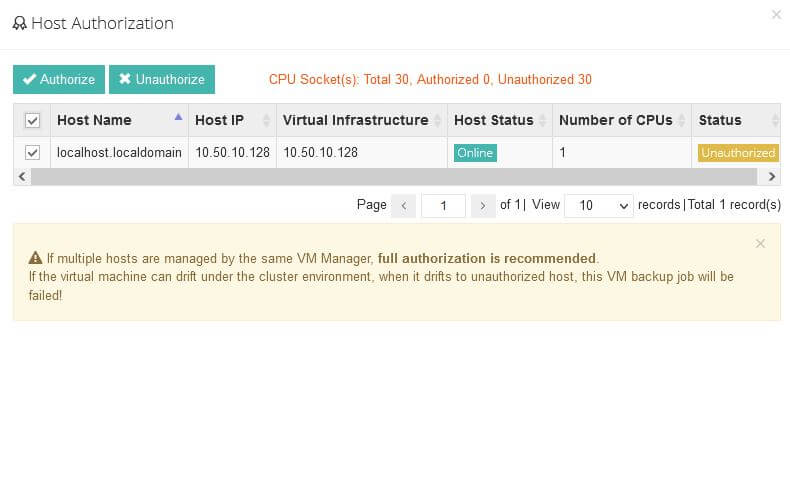Click the Online host status badge

(x=475, y=153)
